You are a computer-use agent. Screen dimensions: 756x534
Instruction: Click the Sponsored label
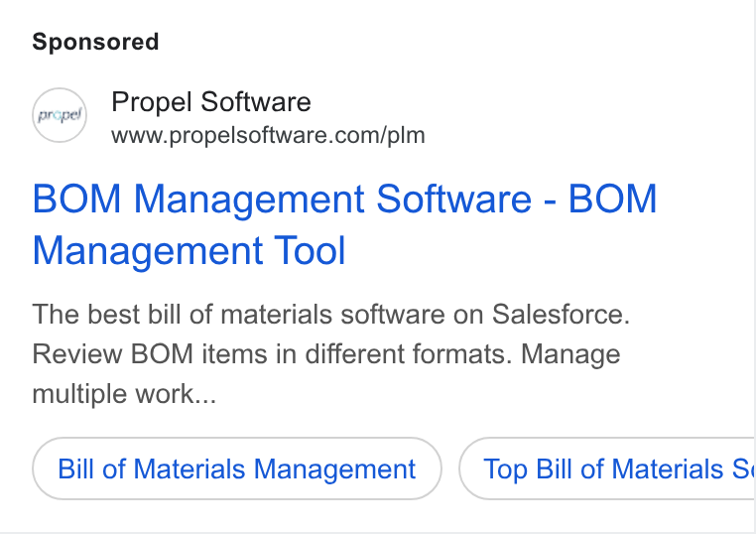(95, 42)
